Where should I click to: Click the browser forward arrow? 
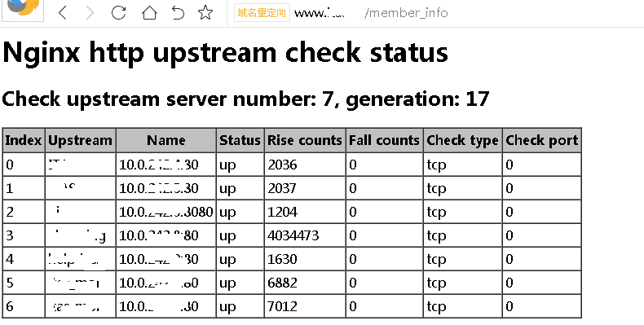tap(90, 13)
